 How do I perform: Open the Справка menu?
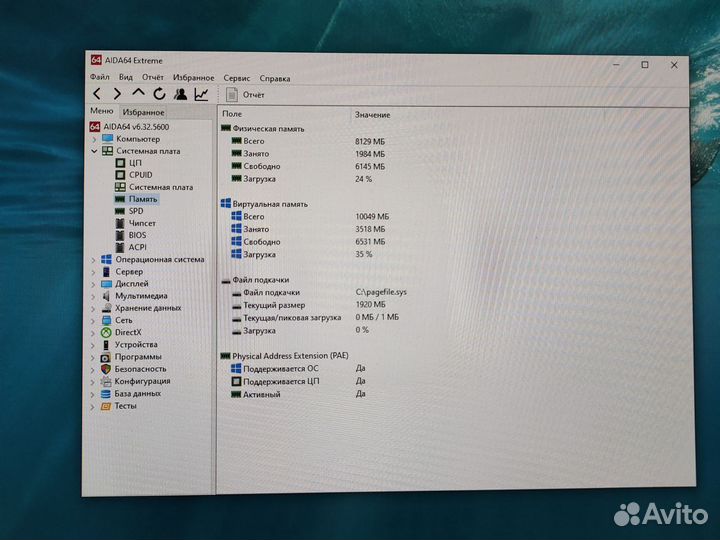(275, 79)
